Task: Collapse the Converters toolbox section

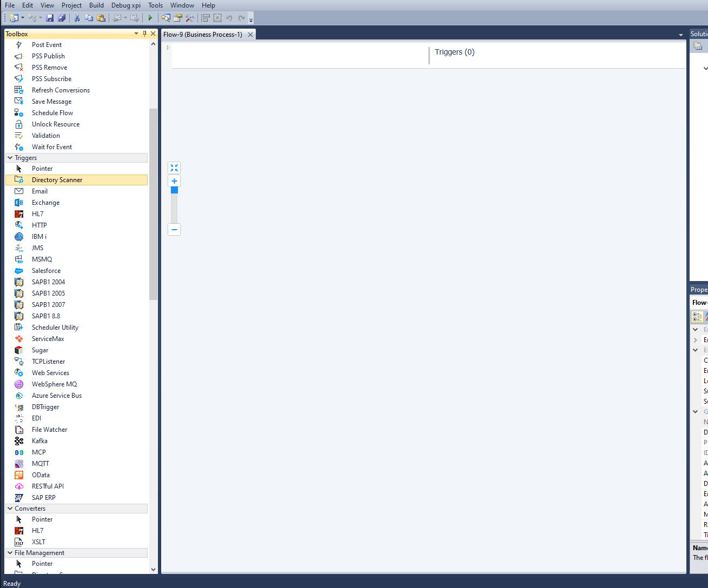Action: [x=10, y=509]
